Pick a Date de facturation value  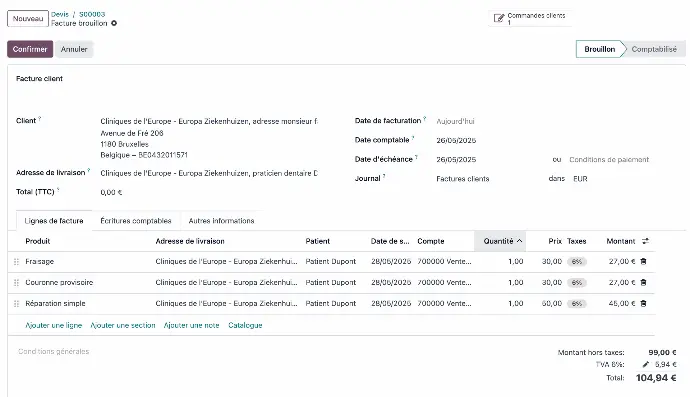(x=455, y=121)
